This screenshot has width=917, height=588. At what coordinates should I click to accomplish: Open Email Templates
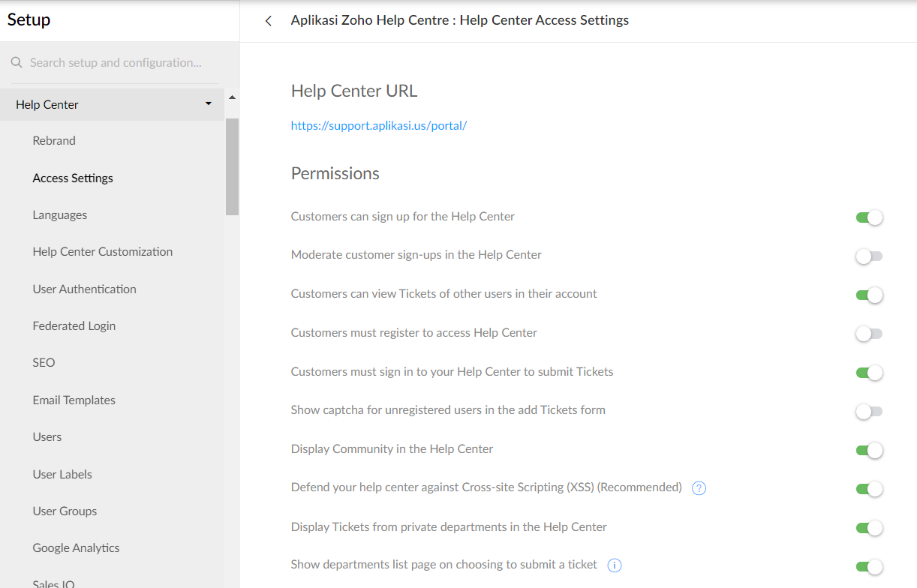74,400
